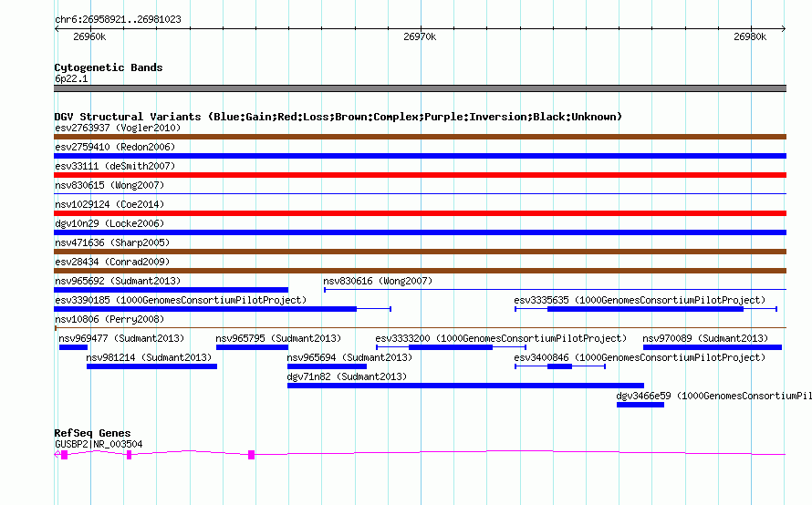This screenshot has height=505, width=812.
Task: Open the DGV Structural Variants track title
Action: click(338, 117)
